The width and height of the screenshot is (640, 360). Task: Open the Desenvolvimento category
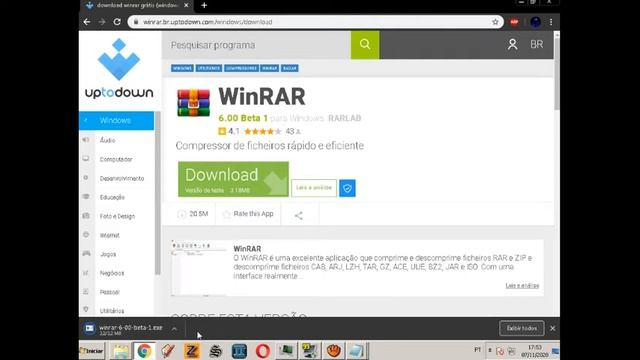click(122, 178)
